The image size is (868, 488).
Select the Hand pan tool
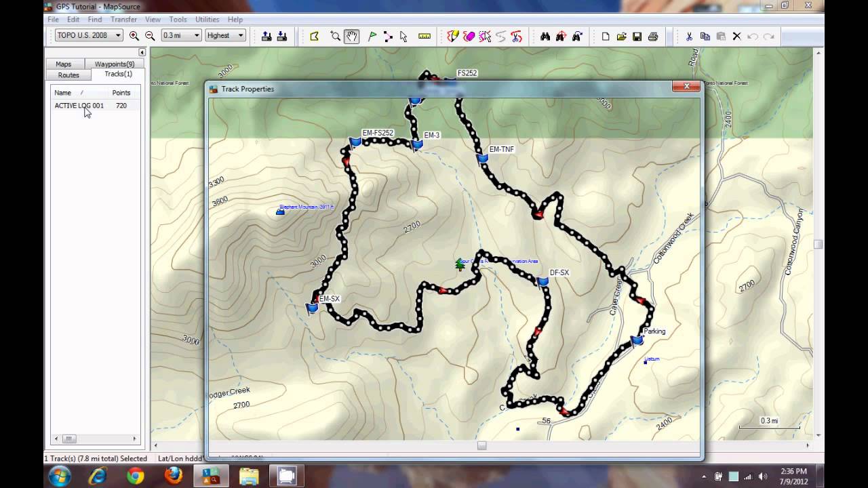pyautogui.click(x=351, y=36)
